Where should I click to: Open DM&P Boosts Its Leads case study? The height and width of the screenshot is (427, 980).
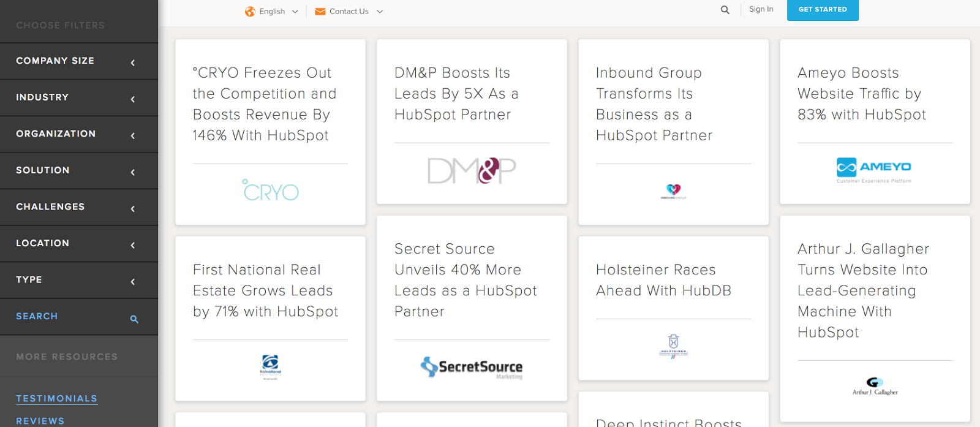[x=456, y=94]
